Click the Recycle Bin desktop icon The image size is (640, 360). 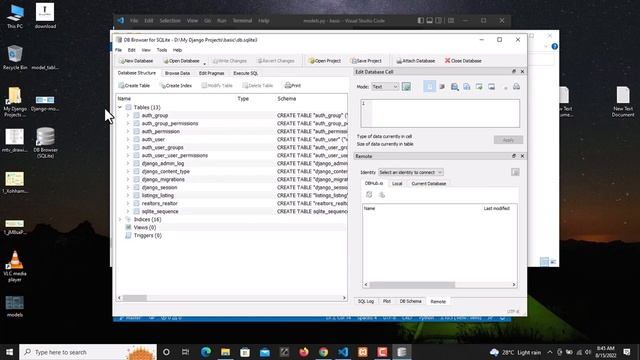pyautogui.click(x=15, y=58)
